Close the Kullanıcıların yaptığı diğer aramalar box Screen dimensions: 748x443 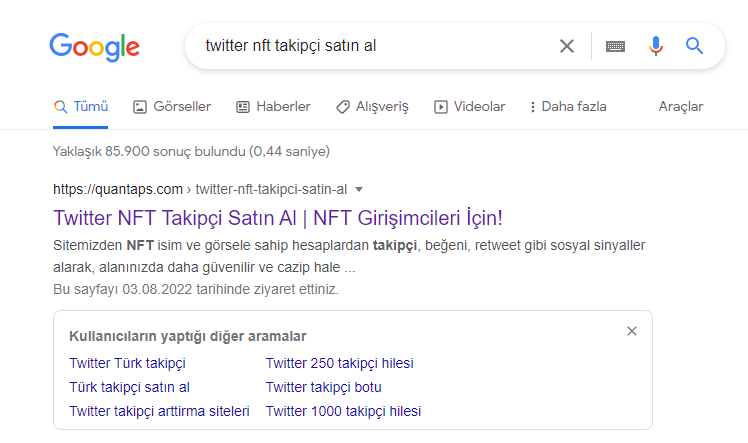tap(632, 331)
